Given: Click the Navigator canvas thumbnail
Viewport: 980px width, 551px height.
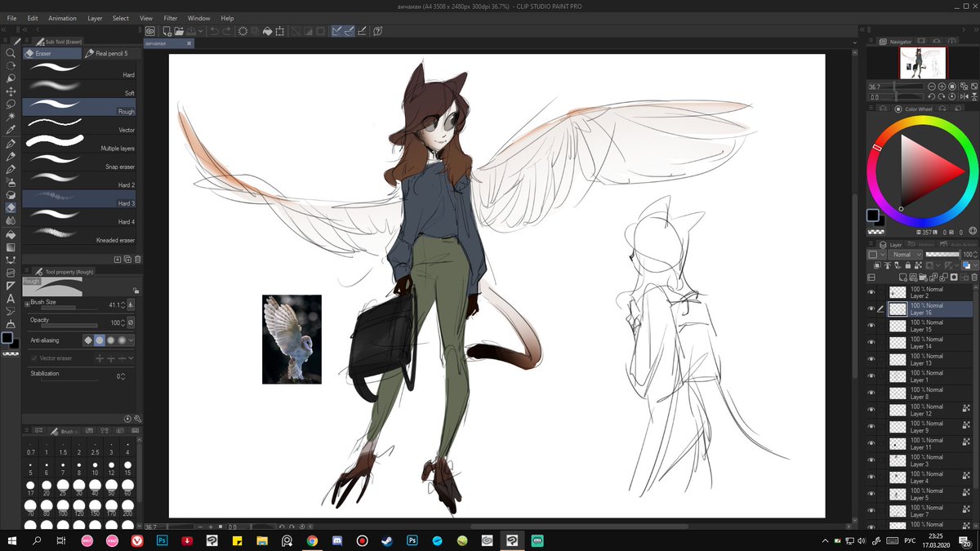Looking at the screenshot, I should [x=923, y=63].
